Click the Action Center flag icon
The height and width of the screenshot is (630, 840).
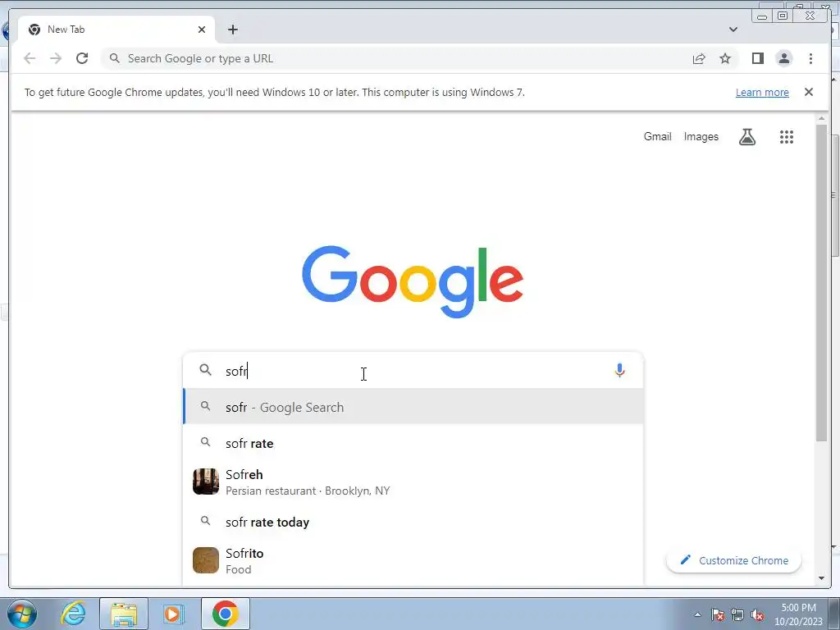[718, 615]
